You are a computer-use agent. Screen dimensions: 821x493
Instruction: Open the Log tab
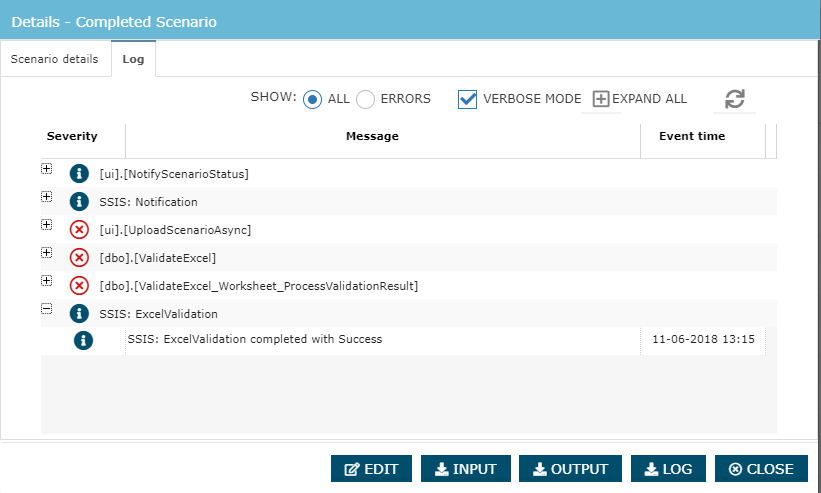pyautogui.click(x=133, y=60)
